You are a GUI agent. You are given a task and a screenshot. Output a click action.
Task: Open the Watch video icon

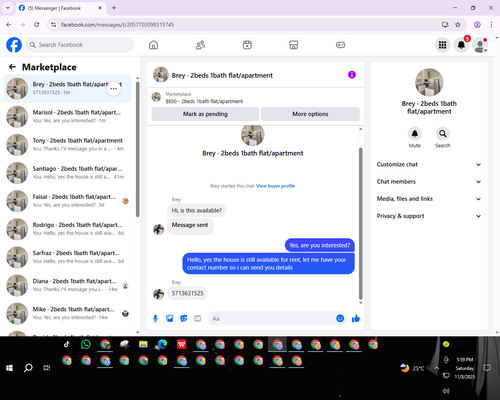247,45
